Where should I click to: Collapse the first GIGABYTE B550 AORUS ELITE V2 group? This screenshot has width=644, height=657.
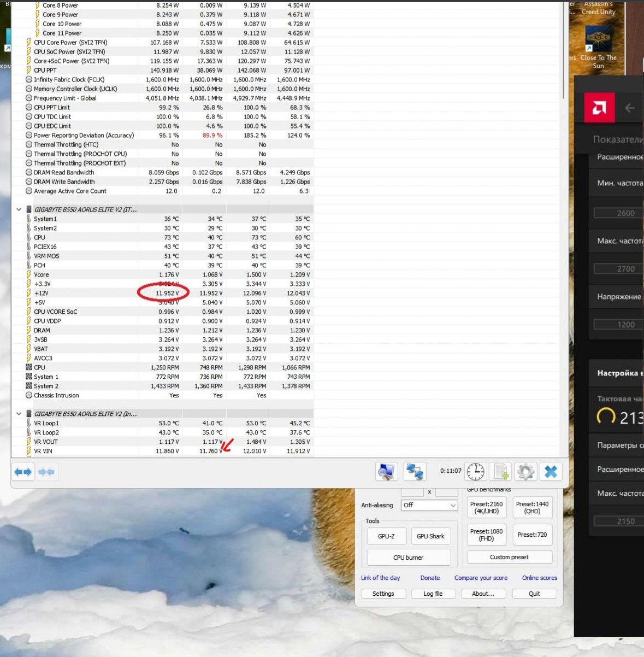click(19, 209)
